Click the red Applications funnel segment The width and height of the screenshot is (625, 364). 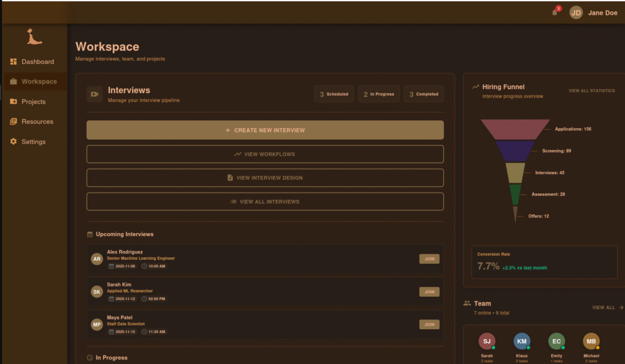click(x=516, y=129)
